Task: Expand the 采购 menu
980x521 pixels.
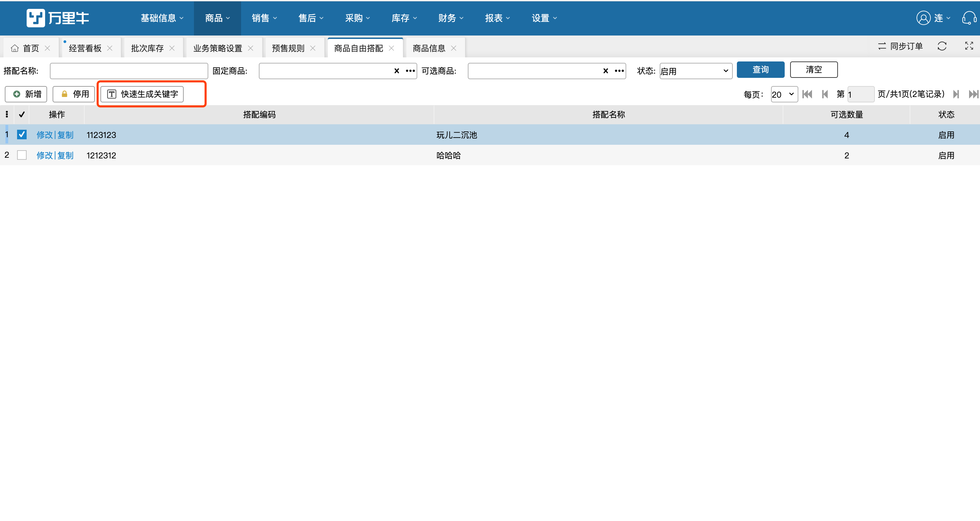Action: [357, 18]
